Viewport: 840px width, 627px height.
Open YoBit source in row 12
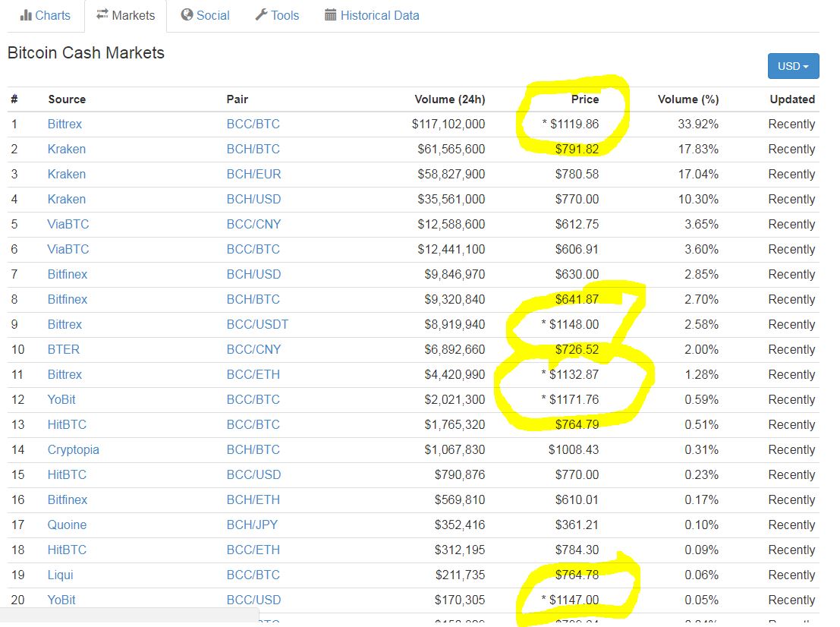pos(61,400)
